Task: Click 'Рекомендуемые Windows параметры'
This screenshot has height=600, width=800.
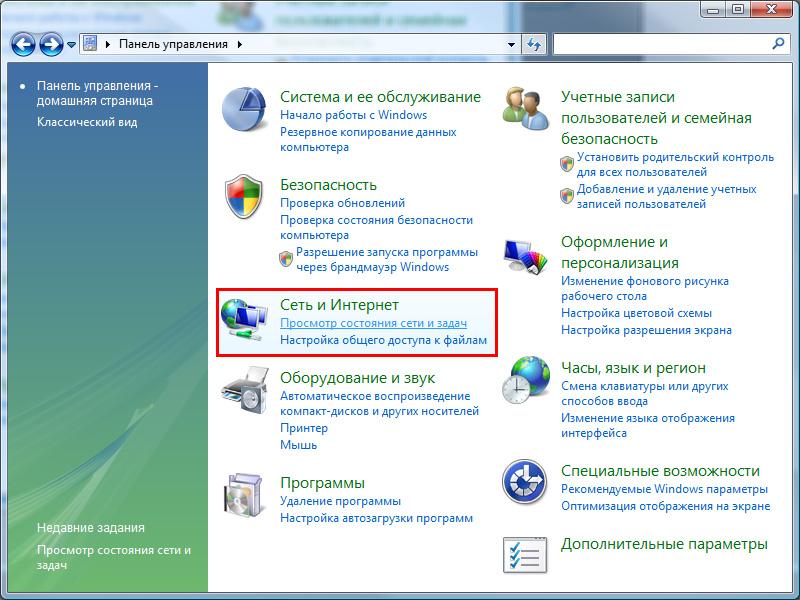Action: [664, 489]
